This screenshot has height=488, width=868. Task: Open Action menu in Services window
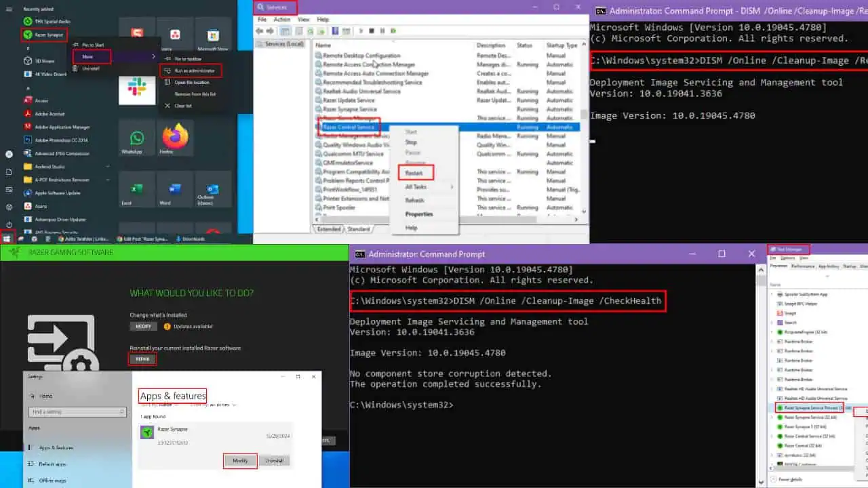click(282, 20)
